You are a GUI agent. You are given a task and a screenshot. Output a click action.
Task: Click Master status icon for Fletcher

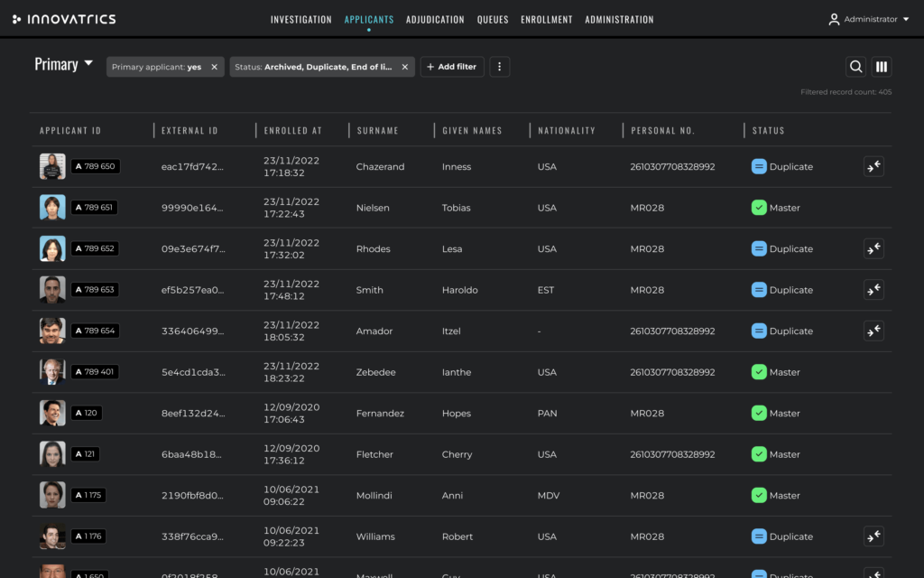tap(758, 454)
